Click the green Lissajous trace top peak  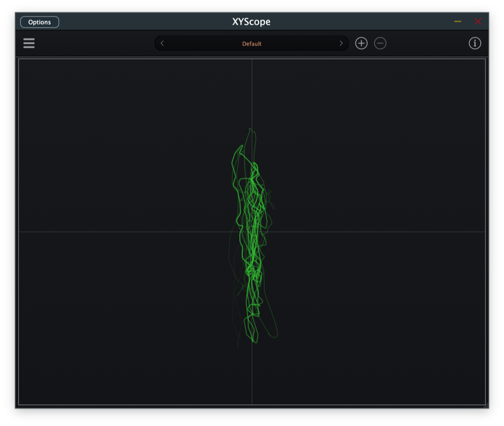[251, 130]
